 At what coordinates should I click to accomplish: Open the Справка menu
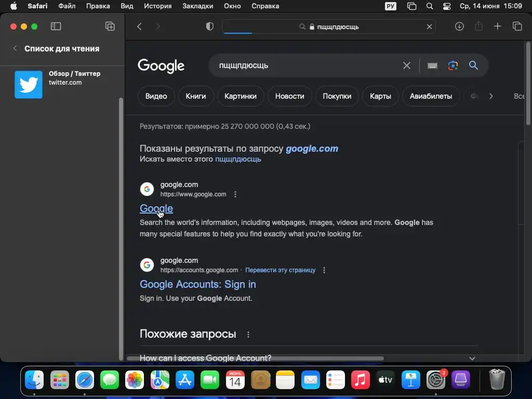(x=265, y=6)
